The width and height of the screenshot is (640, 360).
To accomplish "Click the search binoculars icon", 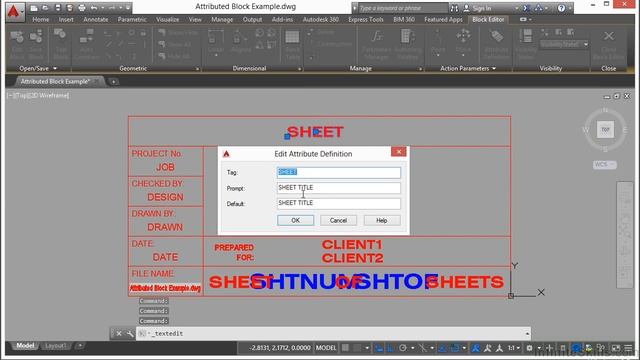I will click(454, 8).
